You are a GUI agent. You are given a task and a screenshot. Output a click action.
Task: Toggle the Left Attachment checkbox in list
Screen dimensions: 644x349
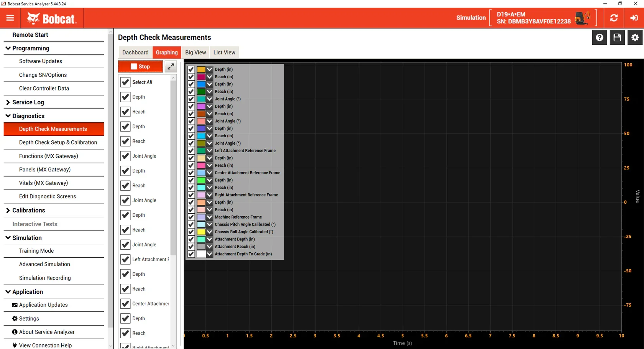point(125,259)
